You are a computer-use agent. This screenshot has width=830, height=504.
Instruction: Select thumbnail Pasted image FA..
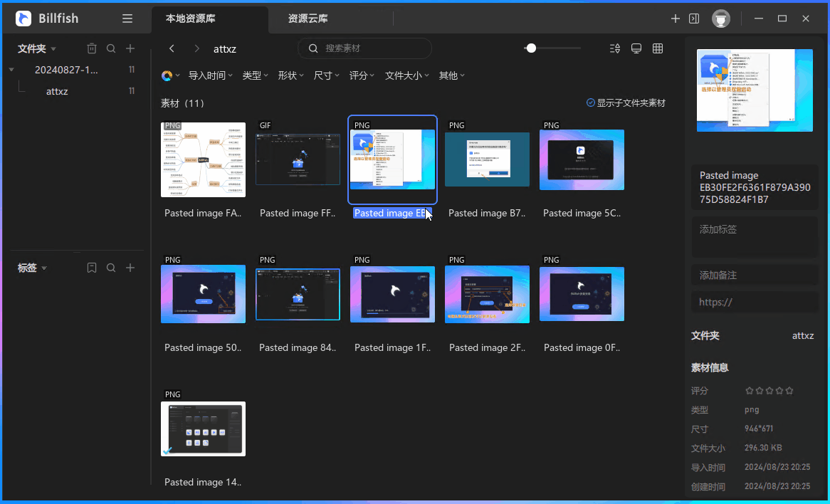coord(204,159)
